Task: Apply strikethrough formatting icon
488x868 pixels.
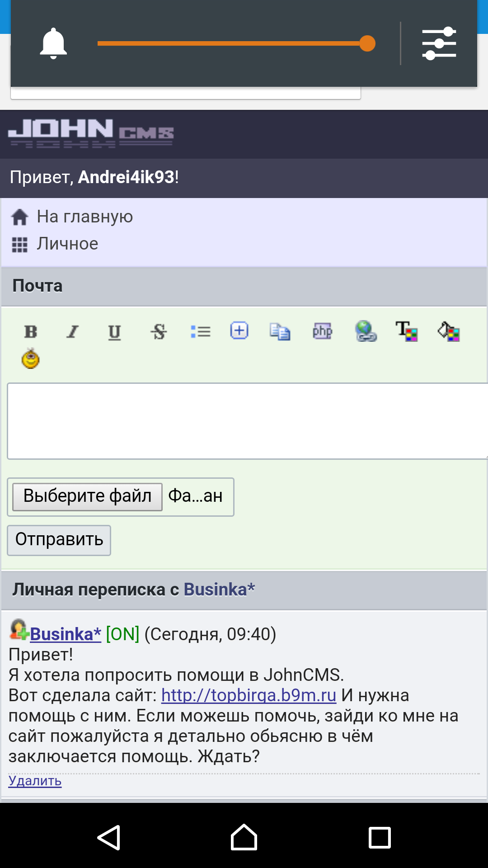Action: pyautogui.click(x=159, y=332)
